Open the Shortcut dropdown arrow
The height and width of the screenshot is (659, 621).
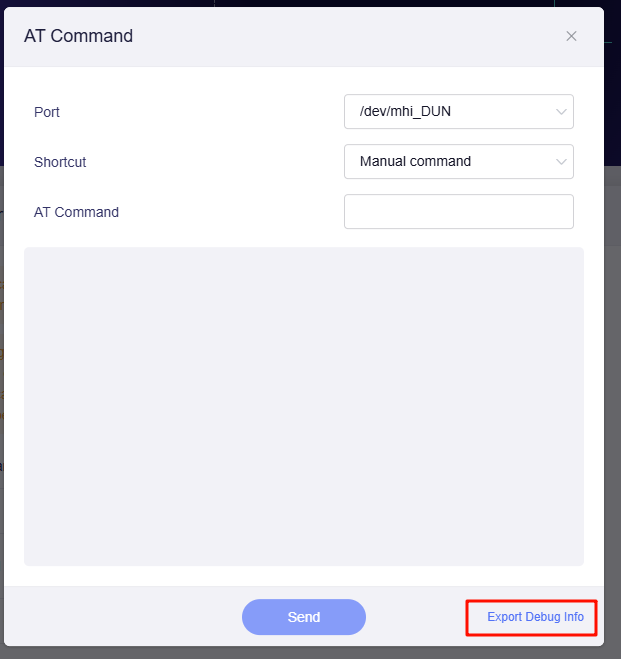pos(561,161)
